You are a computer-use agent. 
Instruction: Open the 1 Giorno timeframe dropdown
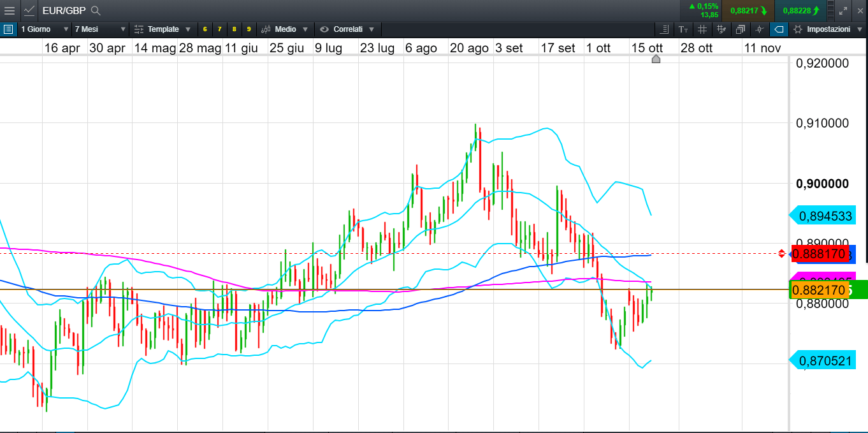[x=45, y=29]
